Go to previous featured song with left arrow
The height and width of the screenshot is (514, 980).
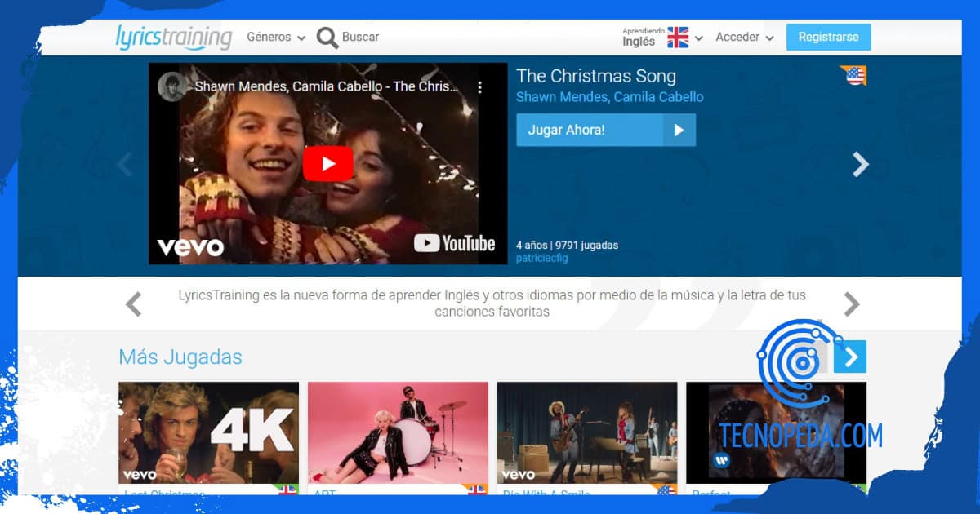click(125, 165)
